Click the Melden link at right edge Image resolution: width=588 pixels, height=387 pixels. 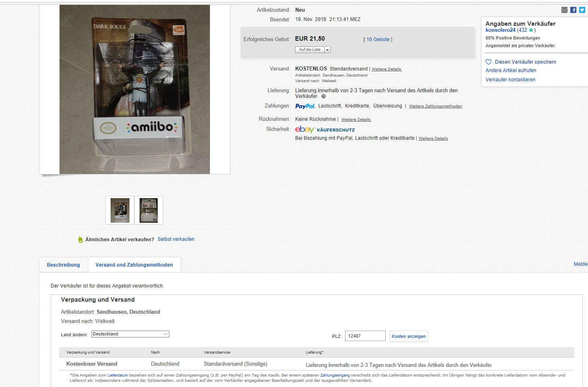tap(581, 264)
